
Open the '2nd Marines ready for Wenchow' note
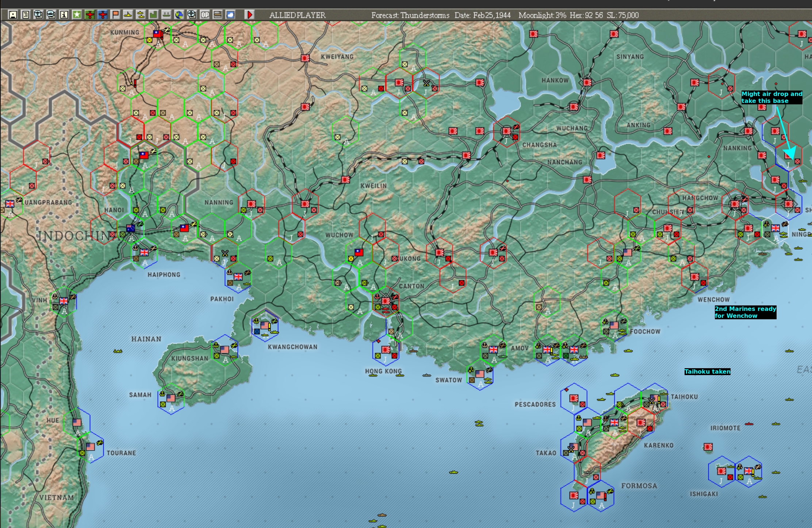(x=745, y=312)
